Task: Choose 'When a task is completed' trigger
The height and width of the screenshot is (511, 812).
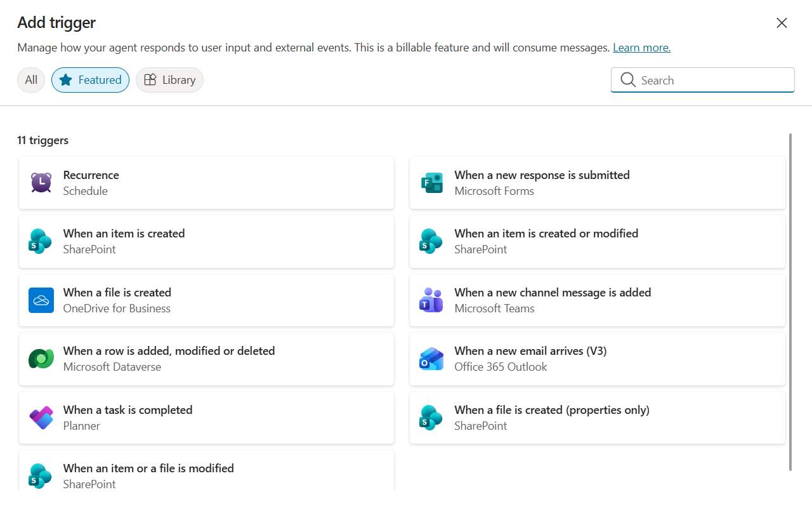Action: pos(128,410)
